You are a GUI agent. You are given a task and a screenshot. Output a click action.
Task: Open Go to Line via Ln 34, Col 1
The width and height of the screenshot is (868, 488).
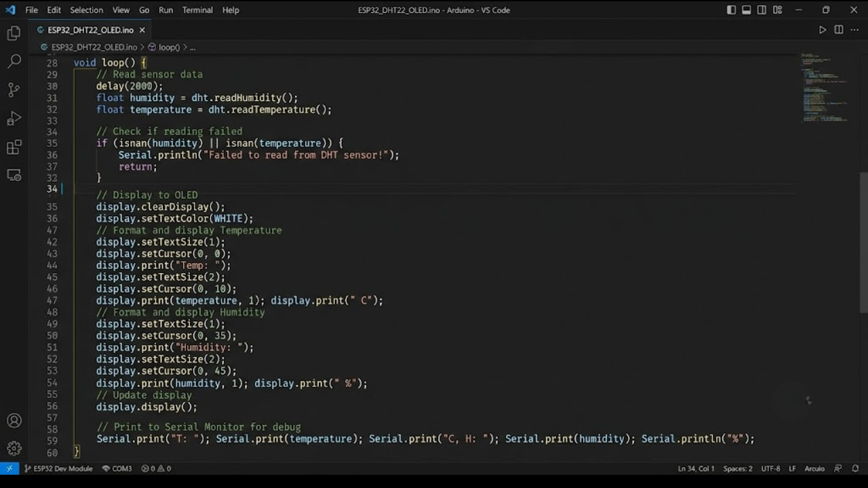tap(696, 468)
